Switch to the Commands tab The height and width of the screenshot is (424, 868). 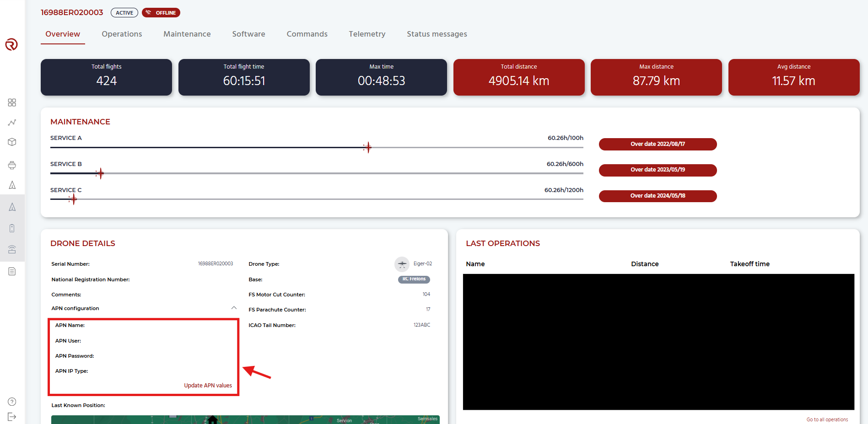click(x=307, y=34)
